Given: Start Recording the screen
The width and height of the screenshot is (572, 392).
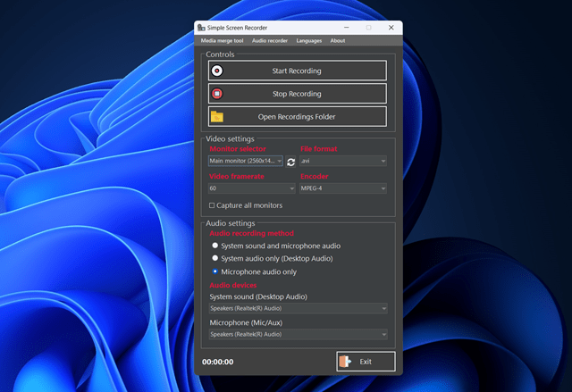Looking at the screenshot, I should coord(298,71).
